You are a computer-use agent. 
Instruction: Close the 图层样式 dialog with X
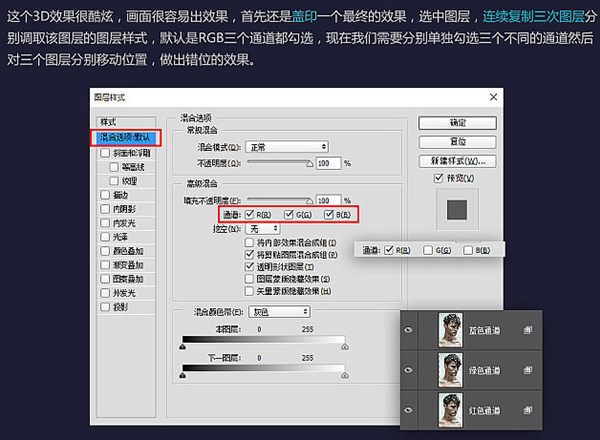[x=492, y=98]
